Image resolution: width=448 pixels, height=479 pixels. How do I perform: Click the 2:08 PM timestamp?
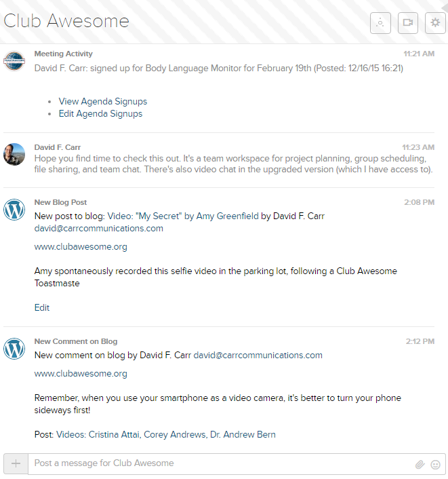[420, 202]
